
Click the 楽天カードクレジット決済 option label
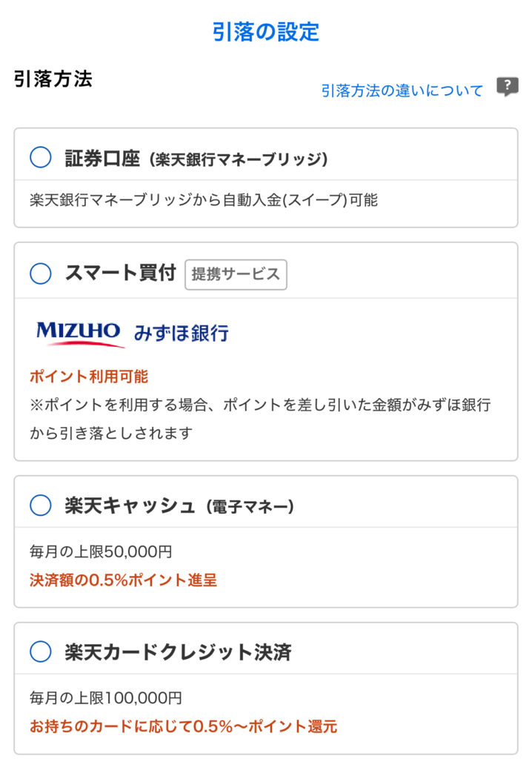[x=178, y=652]
